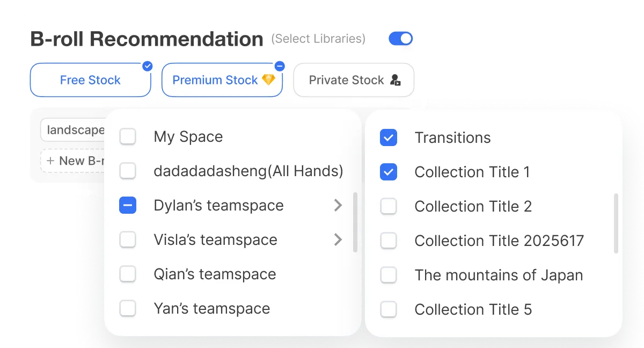Click the landscape keyword input field
The image size is (644, 348).
pos(76,129)
